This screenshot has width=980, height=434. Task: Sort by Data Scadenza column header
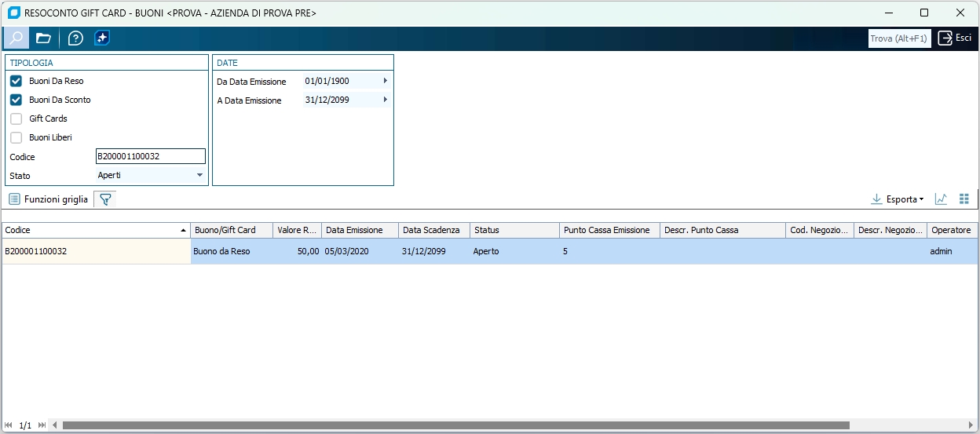[434, 230]
